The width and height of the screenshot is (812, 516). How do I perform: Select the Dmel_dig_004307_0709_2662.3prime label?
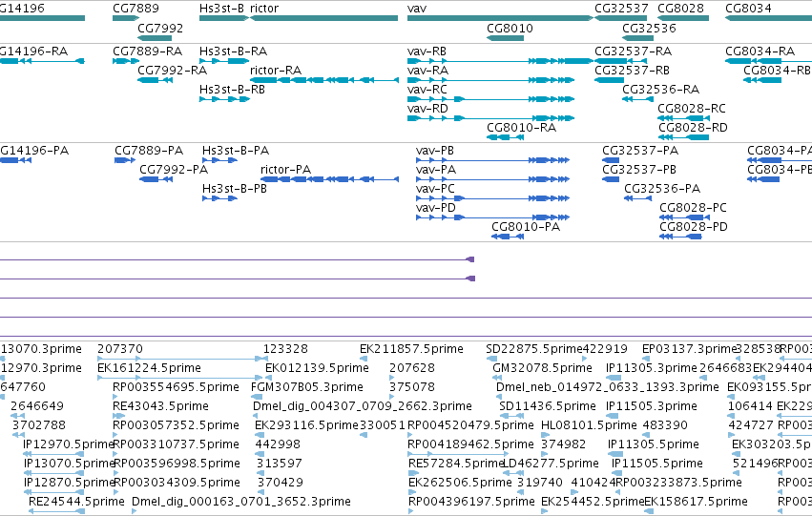[x=363, y=406]
